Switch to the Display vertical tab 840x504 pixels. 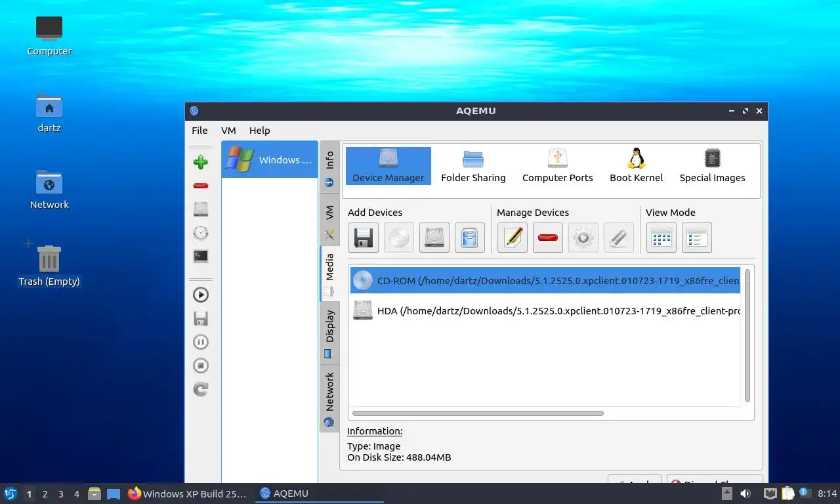click(x=329, y=333)
